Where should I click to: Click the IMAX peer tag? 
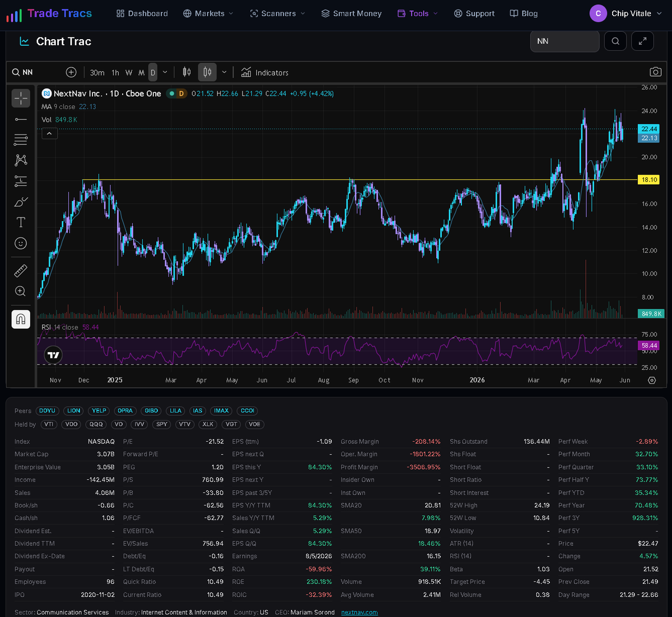click(221, 410)
